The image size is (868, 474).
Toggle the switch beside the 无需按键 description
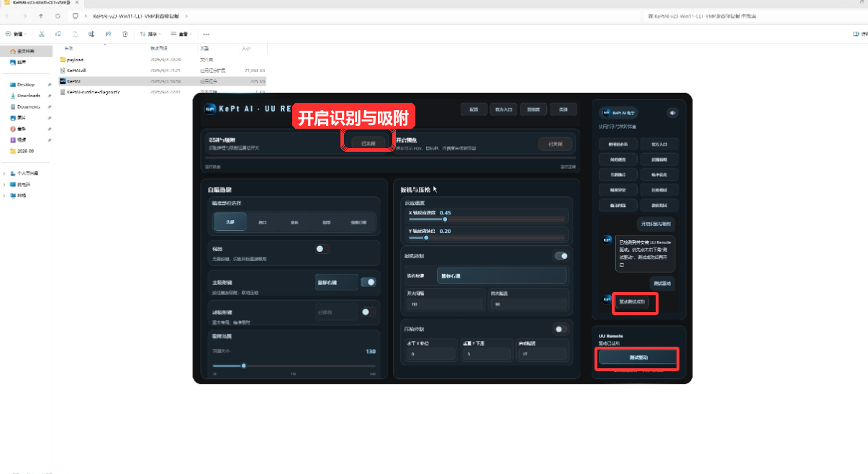tap(322, 249)
